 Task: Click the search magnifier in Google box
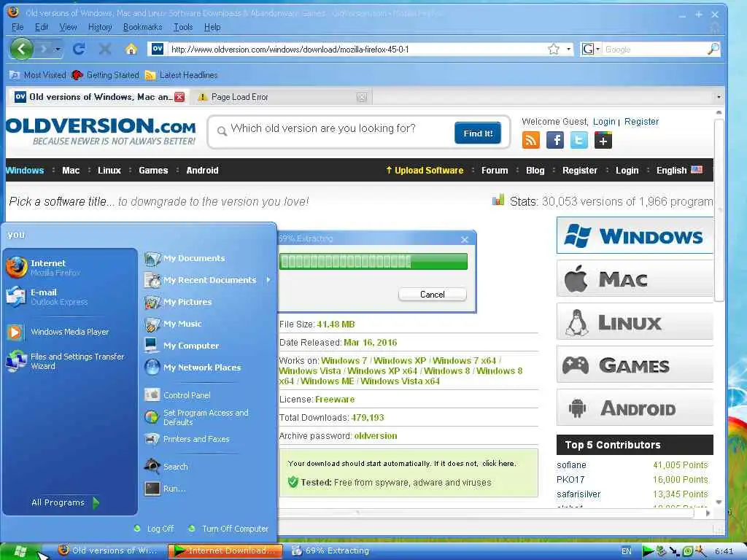pos(713,49)
